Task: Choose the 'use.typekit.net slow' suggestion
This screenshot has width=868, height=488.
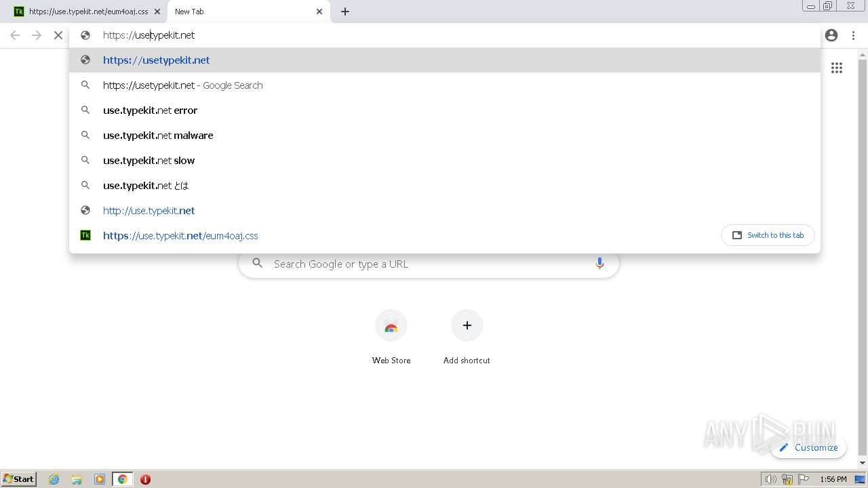Action: coord(445,161)
